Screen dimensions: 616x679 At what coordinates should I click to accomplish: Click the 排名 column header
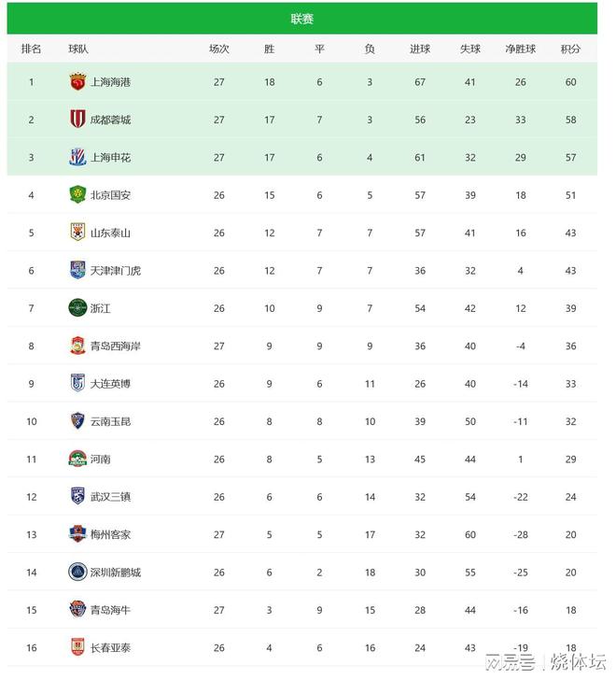31,50
